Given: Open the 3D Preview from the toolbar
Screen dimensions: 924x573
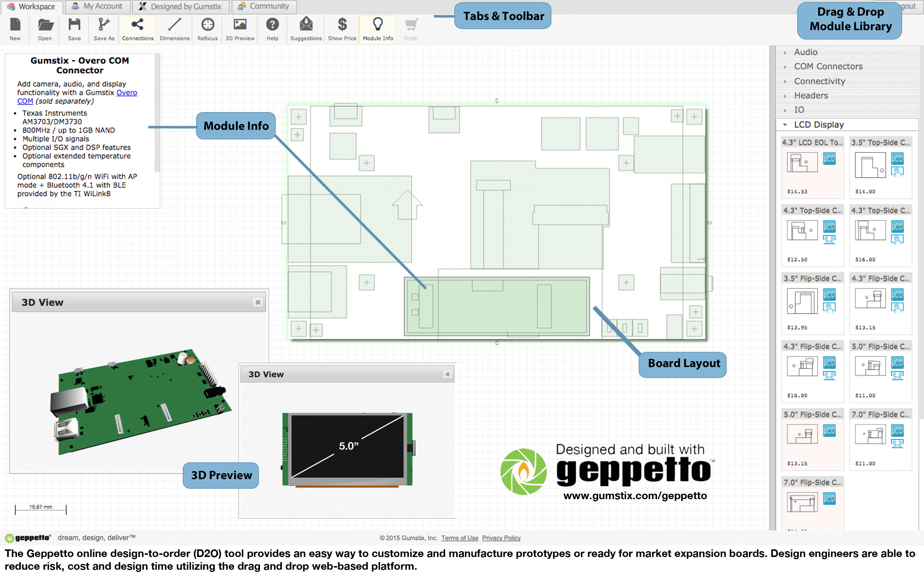Looking at the screenshot, I should [x=240, y=29].
